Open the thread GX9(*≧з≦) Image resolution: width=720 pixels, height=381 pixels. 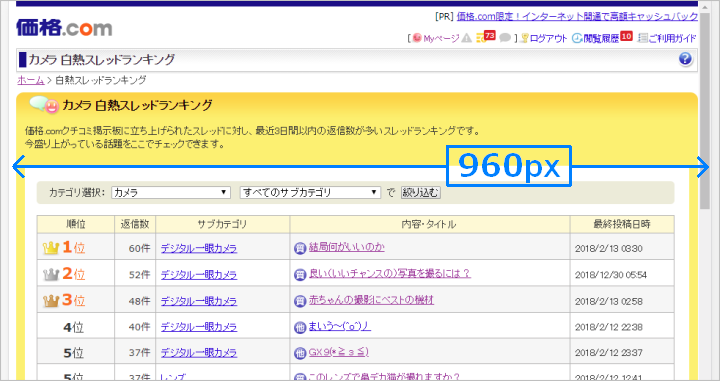pos(338,352)
